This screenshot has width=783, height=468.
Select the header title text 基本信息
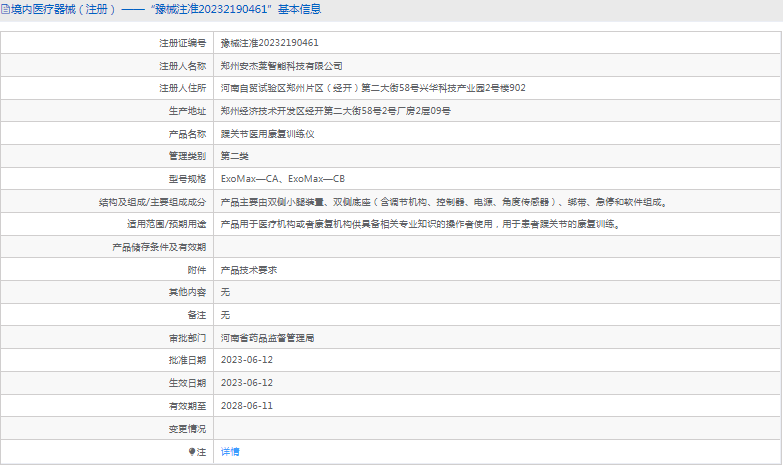(299, 9)
